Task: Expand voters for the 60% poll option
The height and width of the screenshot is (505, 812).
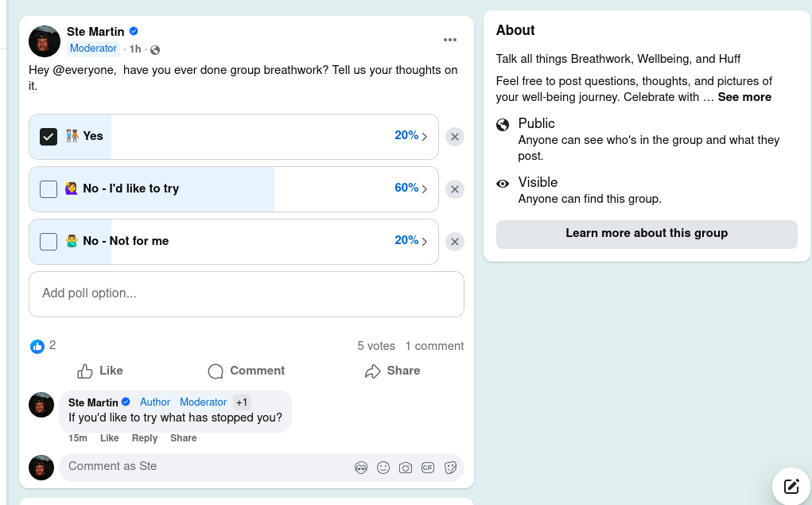Action: point(411,188)
